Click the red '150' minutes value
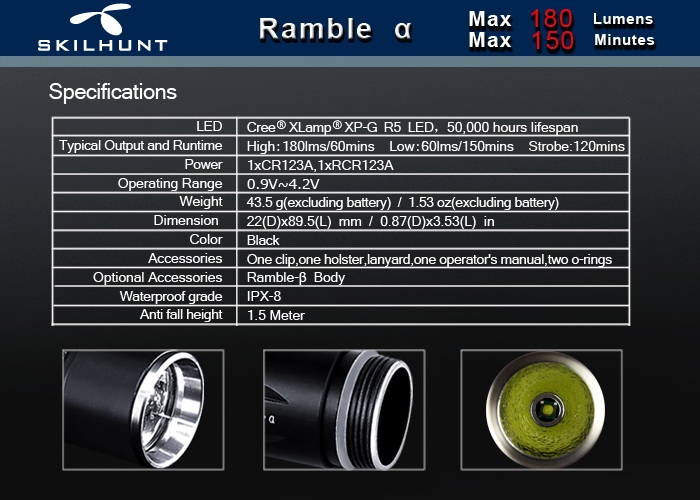 (552, 41)
